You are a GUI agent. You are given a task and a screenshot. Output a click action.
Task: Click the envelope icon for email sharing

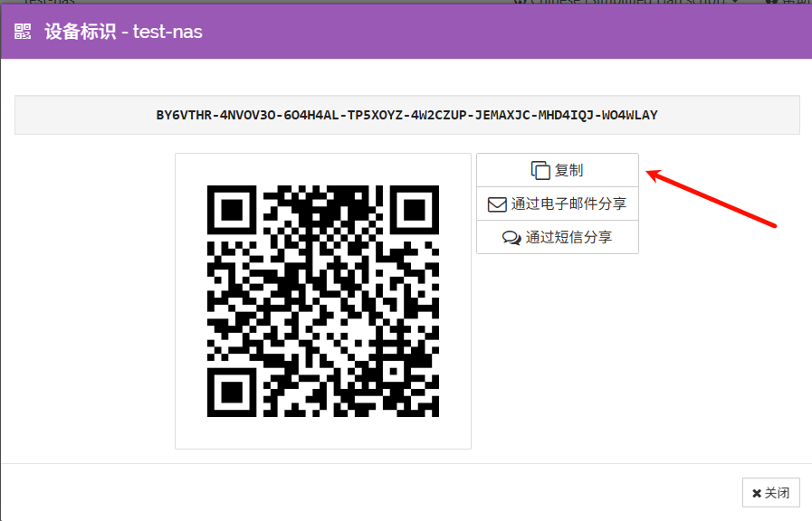point(497,204)
